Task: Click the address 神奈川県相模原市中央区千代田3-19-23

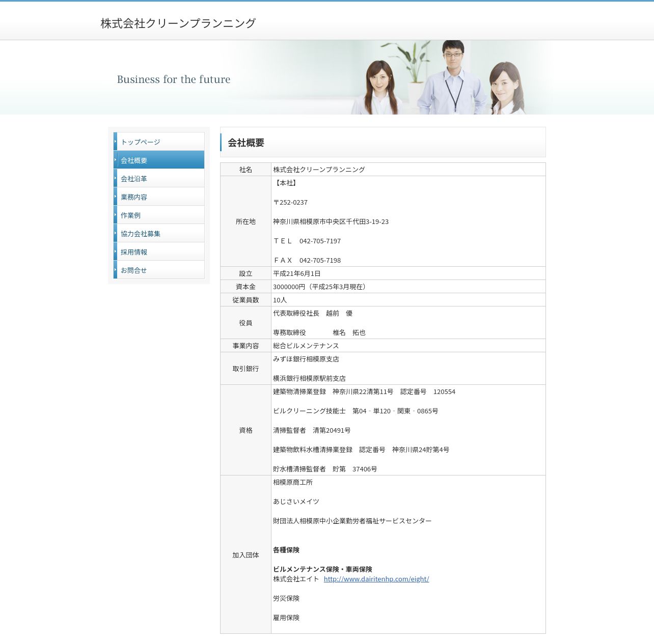Action: pyautogui.click(x=331, y=221)
